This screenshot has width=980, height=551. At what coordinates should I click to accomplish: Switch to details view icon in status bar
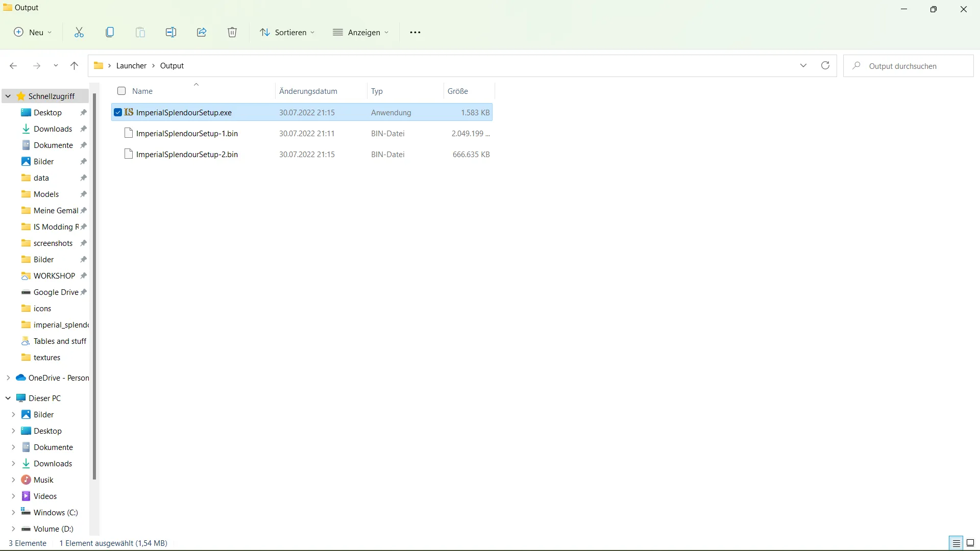pos(956,543)
